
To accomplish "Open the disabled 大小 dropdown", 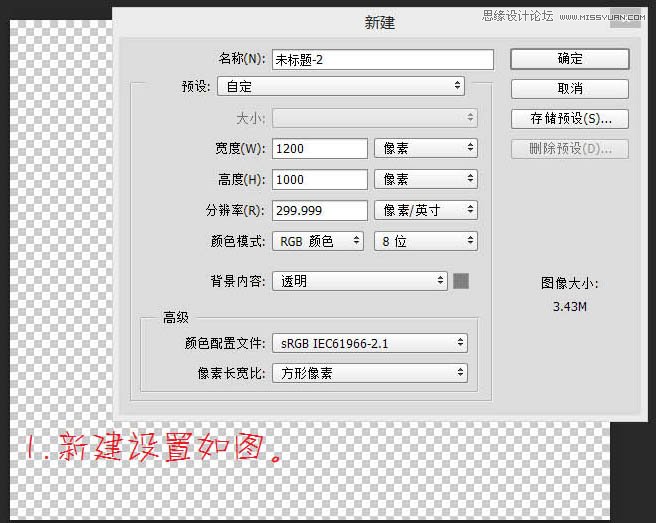I will [375, 118].
